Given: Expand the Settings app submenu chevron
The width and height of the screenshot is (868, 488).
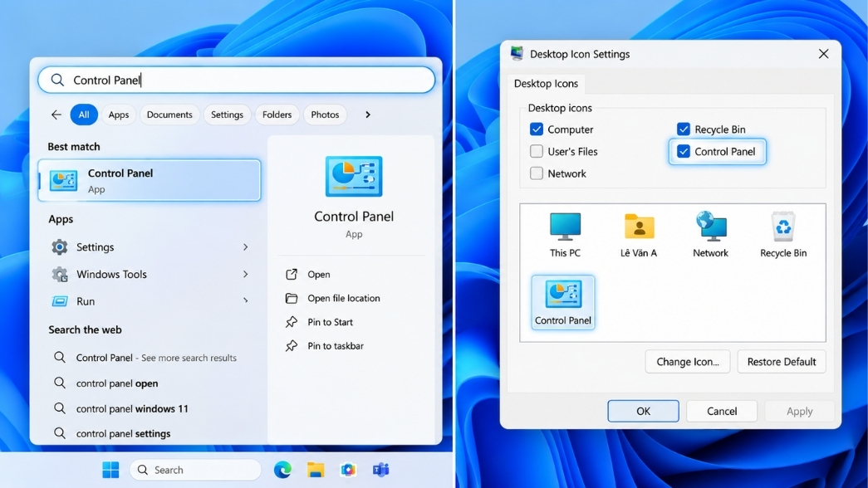Looking at the screenshot, I should [x=246, y=246].
